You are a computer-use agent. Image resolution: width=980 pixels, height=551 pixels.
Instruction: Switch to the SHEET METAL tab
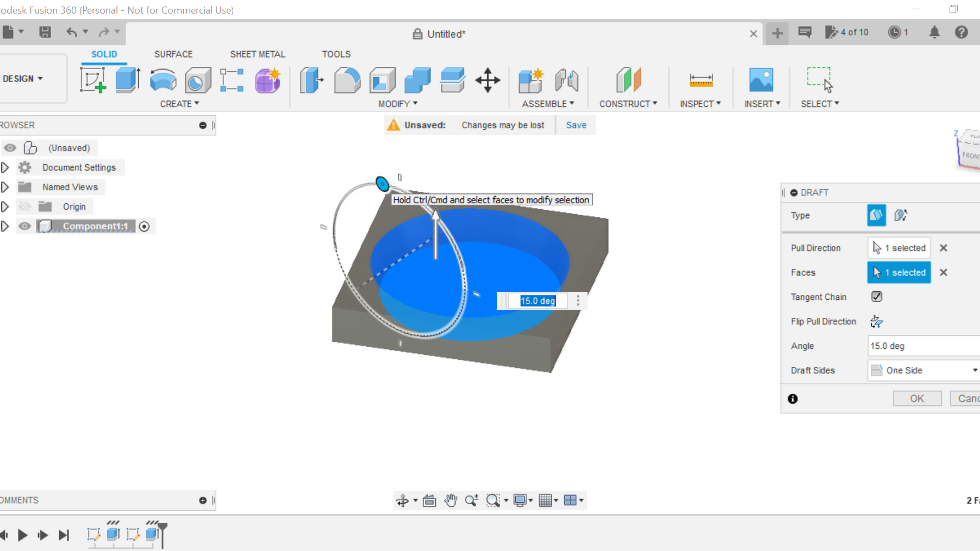[258, 54]
